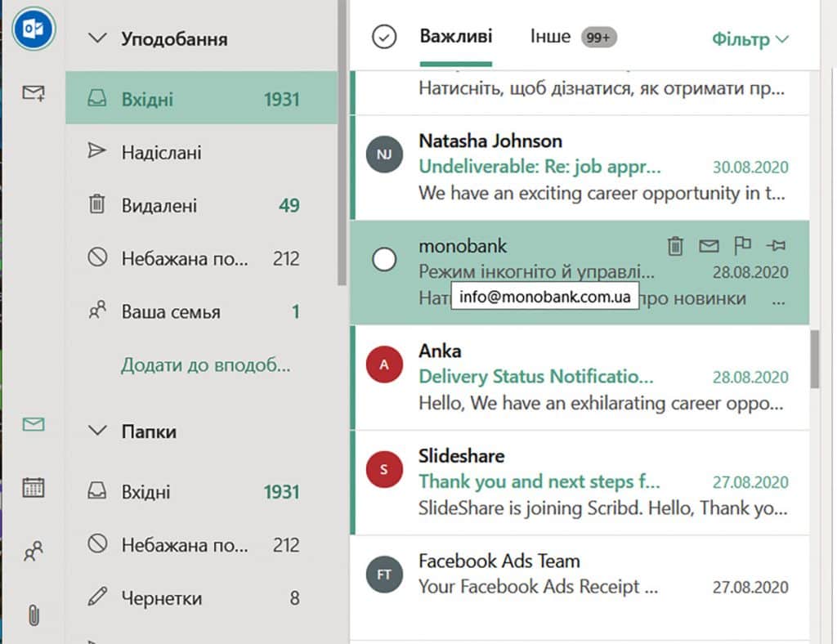Open the People contacts icon
Viewport: 837px width, 644px height.
tap(34, 552)
